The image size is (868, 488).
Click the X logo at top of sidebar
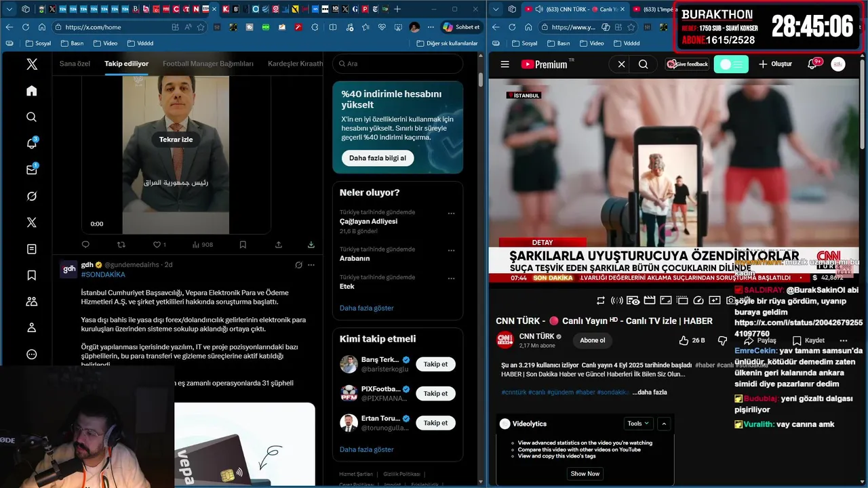[x=31, y=64]
